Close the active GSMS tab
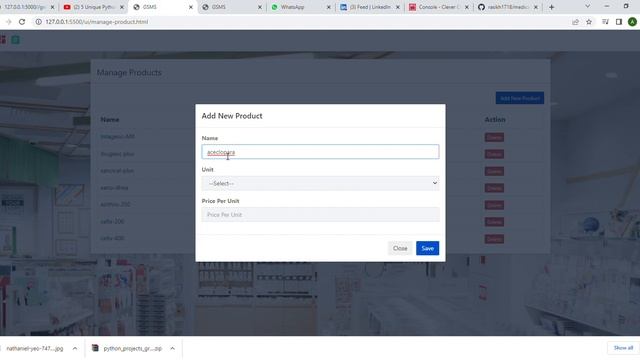 pos(191,7)
